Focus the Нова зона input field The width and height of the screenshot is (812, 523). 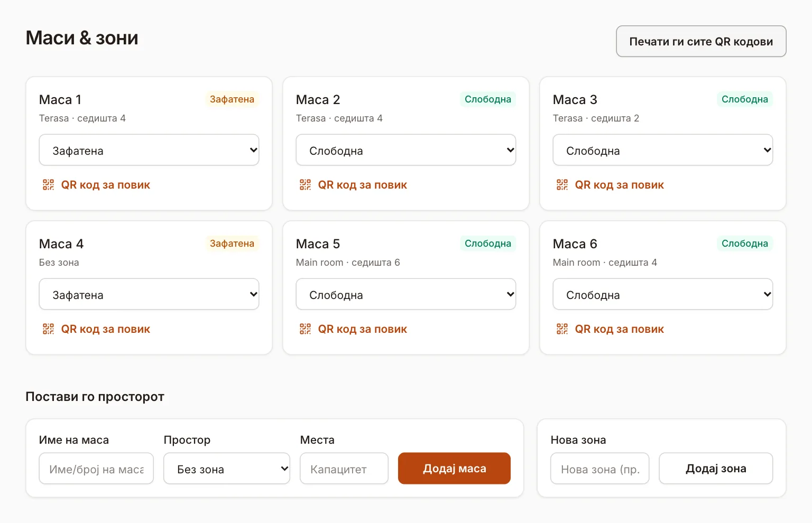[600, 469]
